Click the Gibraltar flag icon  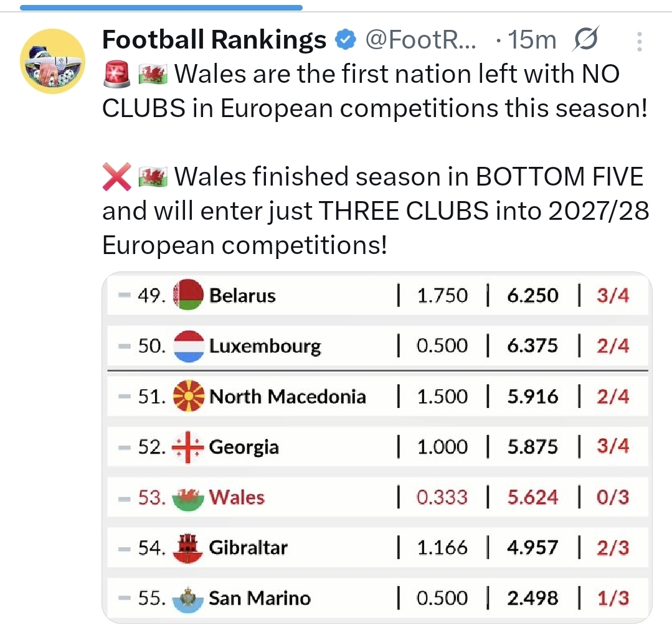(189, 548)
